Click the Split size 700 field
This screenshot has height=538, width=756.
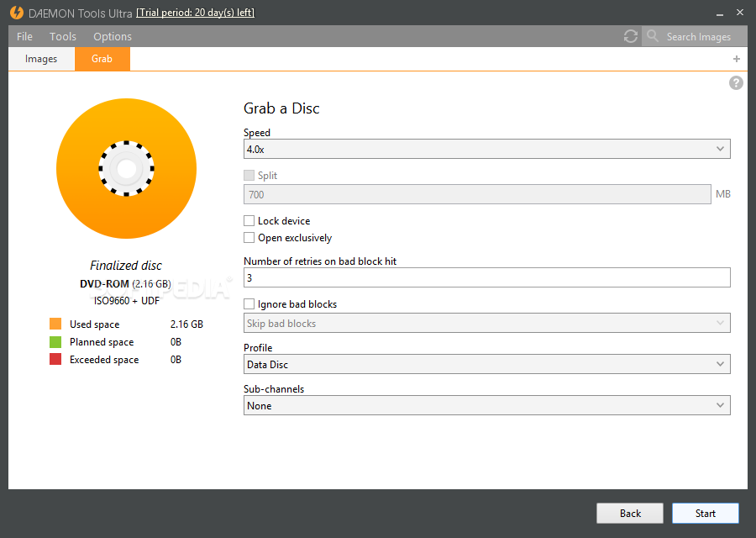477,194
